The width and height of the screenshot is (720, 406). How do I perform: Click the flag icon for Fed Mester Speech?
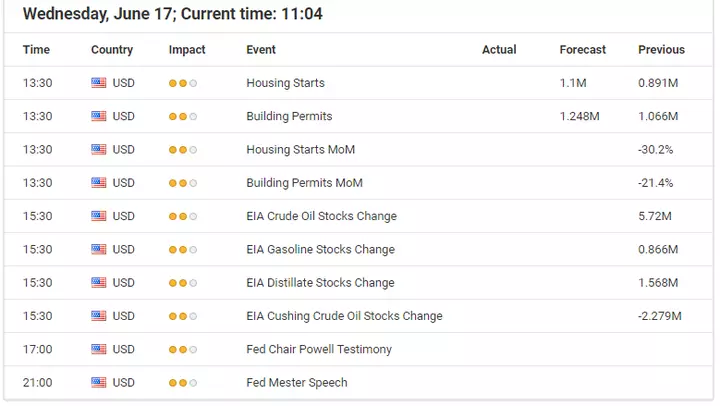pyautogui.click(x=99, y=383)
